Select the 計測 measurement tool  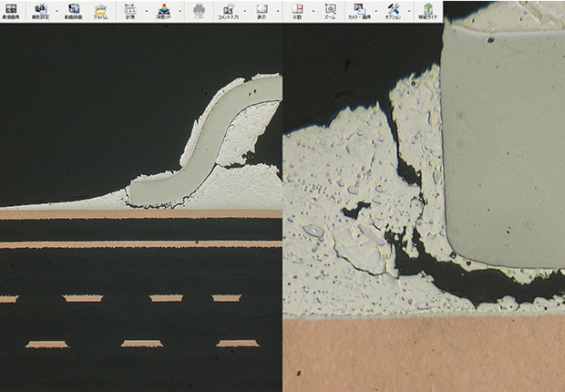coord(129,11)
